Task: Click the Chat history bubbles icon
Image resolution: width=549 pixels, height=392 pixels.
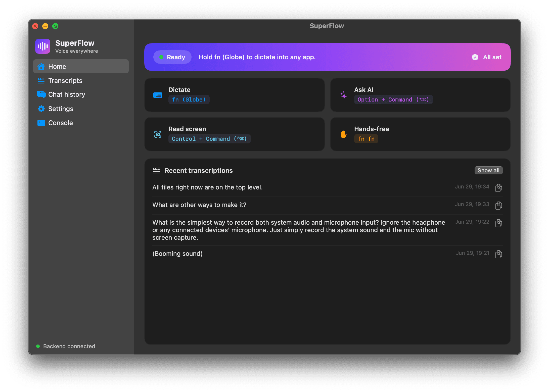Action: 41,94
